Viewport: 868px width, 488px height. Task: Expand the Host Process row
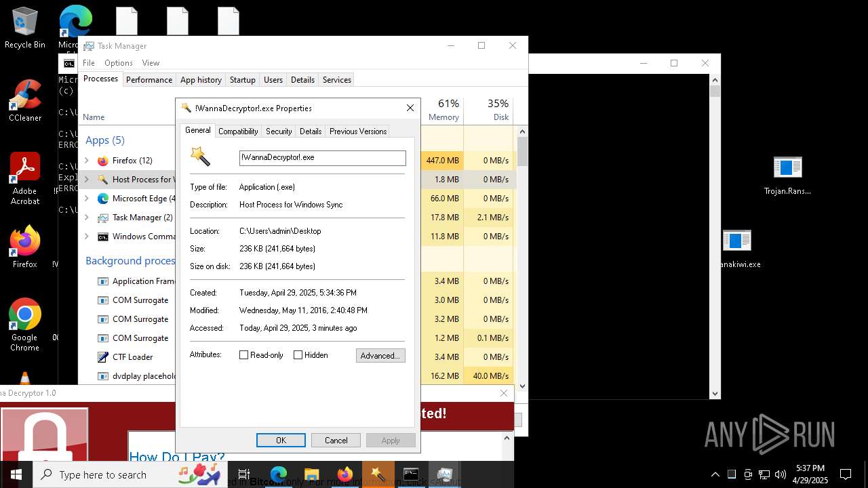click(86, 180)
